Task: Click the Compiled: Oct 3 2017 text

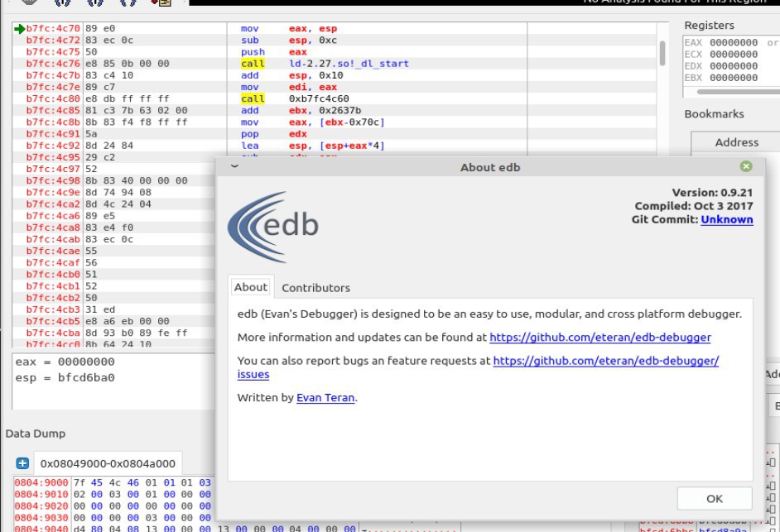Action: click(x=693, y=206)
